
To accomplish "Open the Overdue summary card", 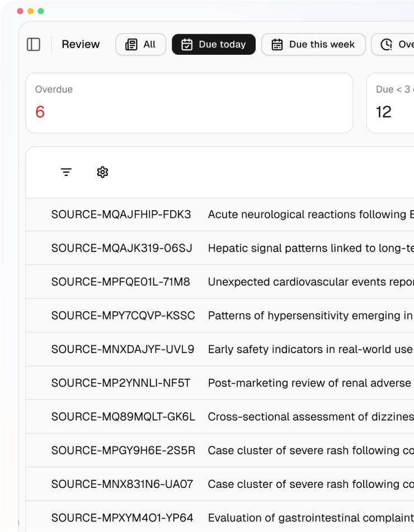I will click(190, 103).
